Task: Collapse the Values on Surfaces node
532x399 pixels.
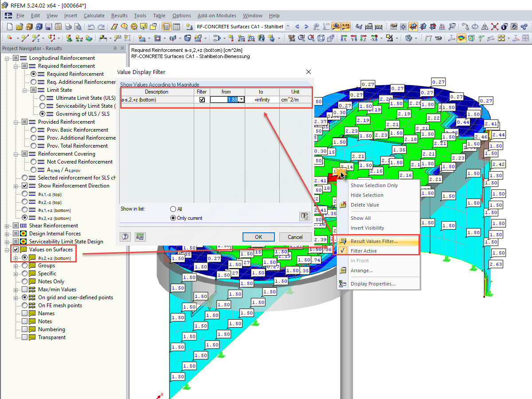Action: [7, 250]
